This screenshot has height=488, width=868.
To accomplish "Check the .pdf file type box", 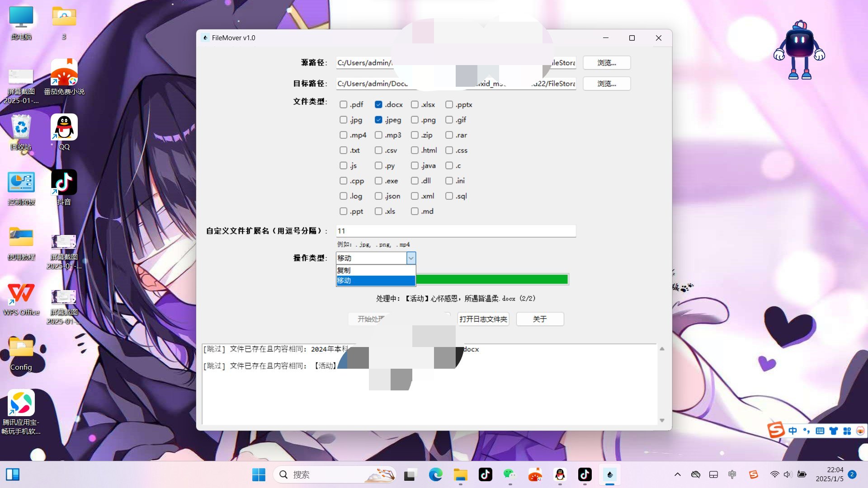I will pos(343,104).
